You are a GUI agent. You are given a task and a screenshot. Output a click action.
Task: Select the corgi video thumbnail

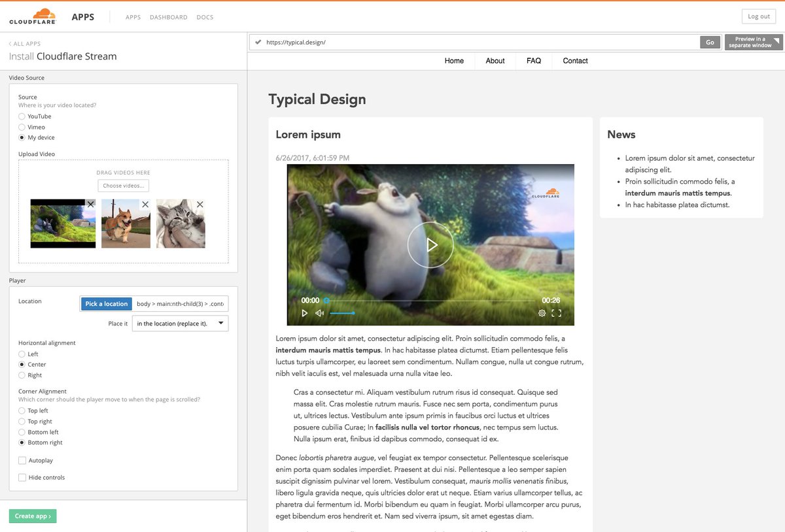[x=126, y=224]
